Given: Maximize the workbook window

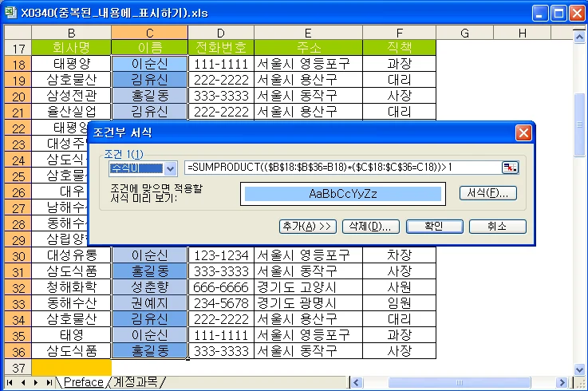Looking at the screenshot, I should click(558, 14).
